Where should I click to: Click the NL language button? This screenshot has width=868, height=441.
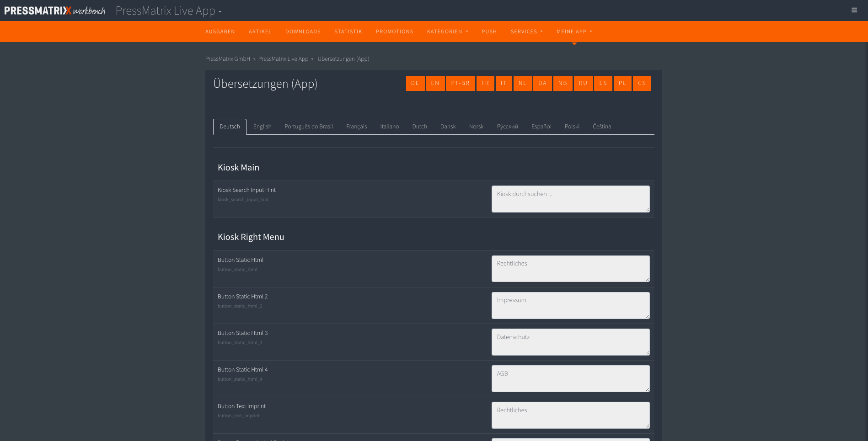(523, 83)
